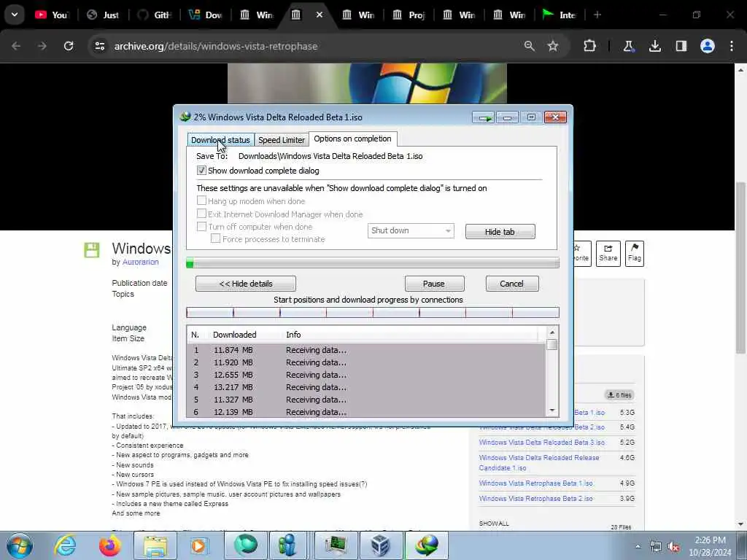Viewport: 747px width, 560px height.
Task: View site information icon left of URL
Action: pyautogui.click(x=99, y=46)
